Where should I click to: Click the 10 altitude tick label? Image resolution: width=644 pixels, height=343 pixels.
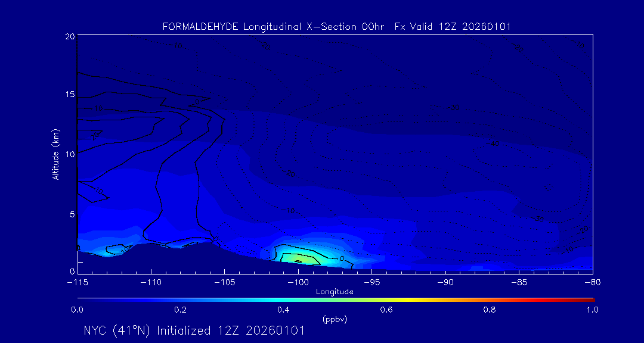coord(69,154)
